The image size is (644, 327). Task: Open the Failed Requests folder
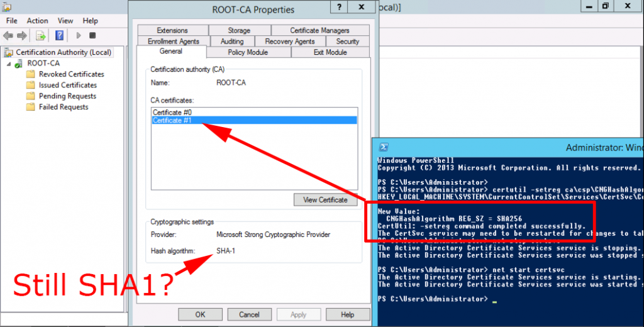pos(64,107)
